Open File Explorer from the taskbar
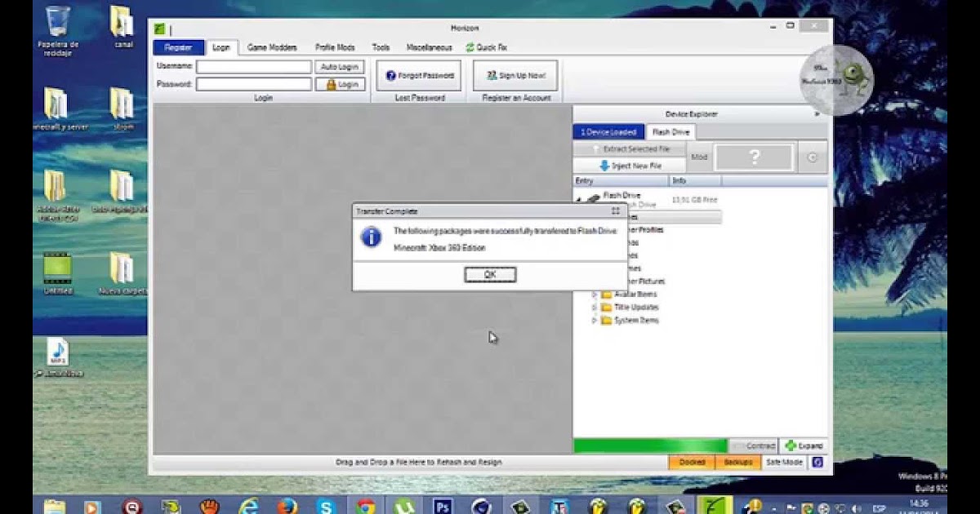Image resolution: width=980 pixels, height=514 pixels. (x=56, y=506)
